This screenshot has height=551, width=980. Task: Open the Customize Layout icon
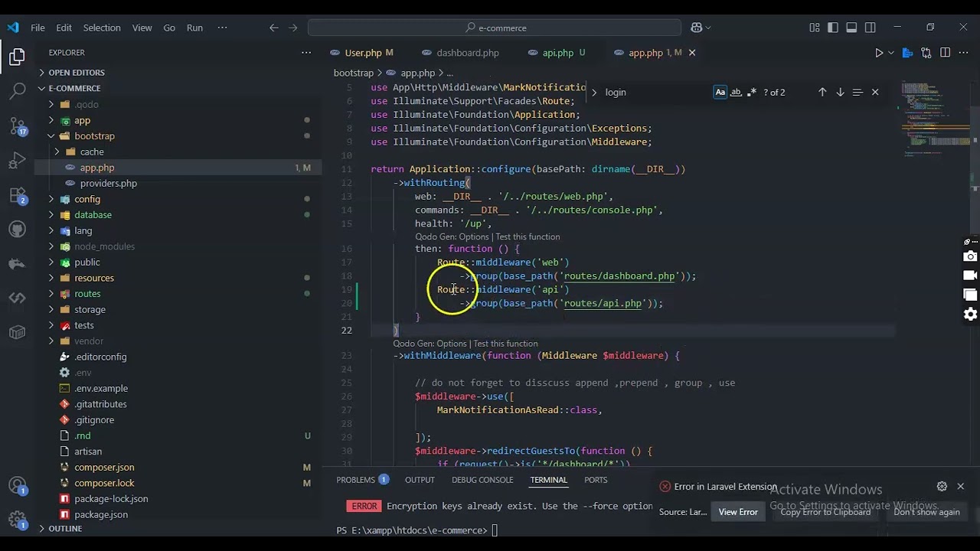pyautogui.click(x=815, y=28)
